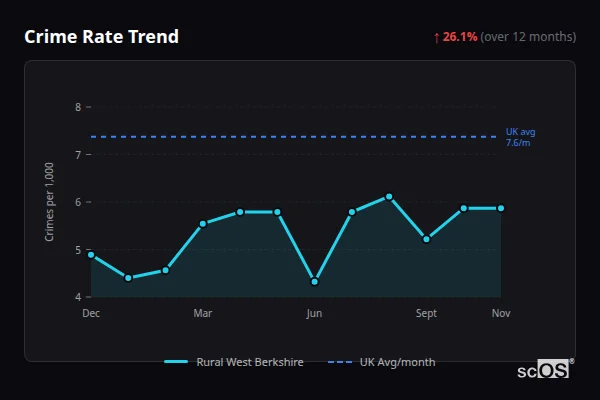Toggle the UK Avg/month legend entry
The height and width of the screenshot is (400, 600).
click(382, 362)
